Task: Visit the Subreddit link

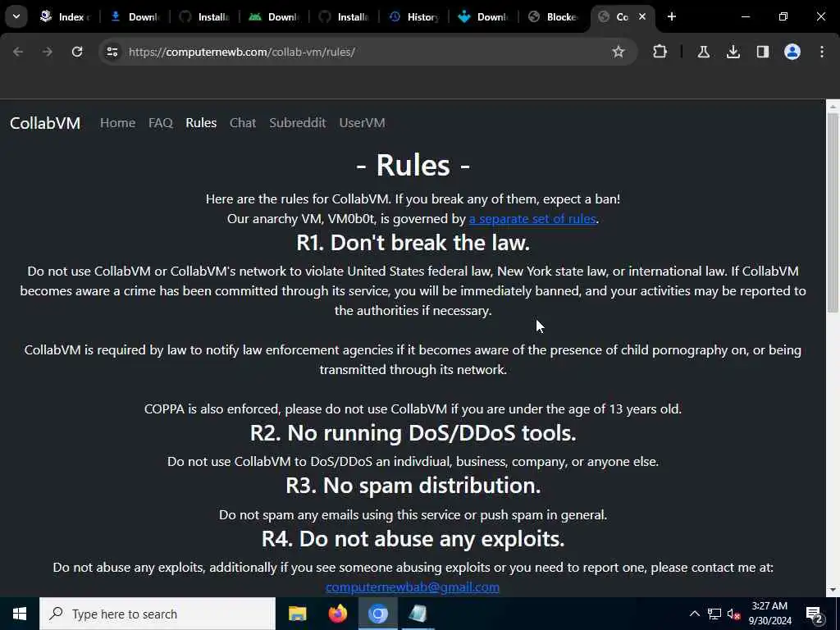Action: (x=297, y=123)
